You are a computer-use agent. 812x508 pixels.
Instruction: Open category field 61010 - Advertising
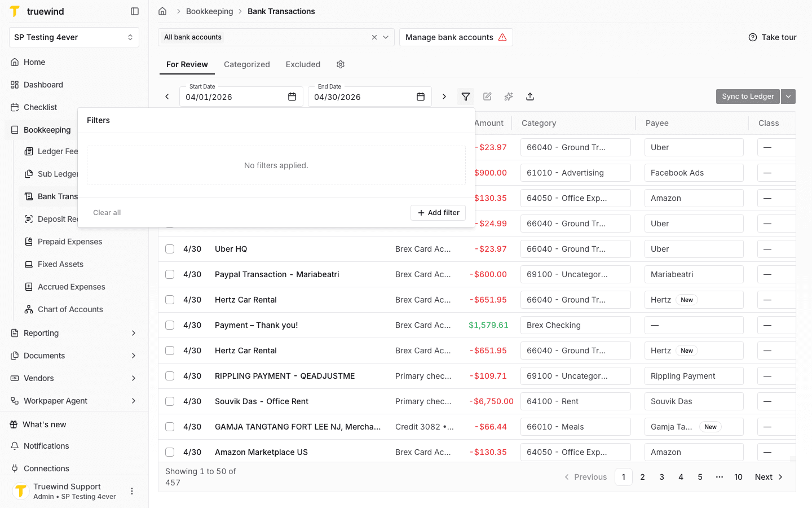pos(576,173)
